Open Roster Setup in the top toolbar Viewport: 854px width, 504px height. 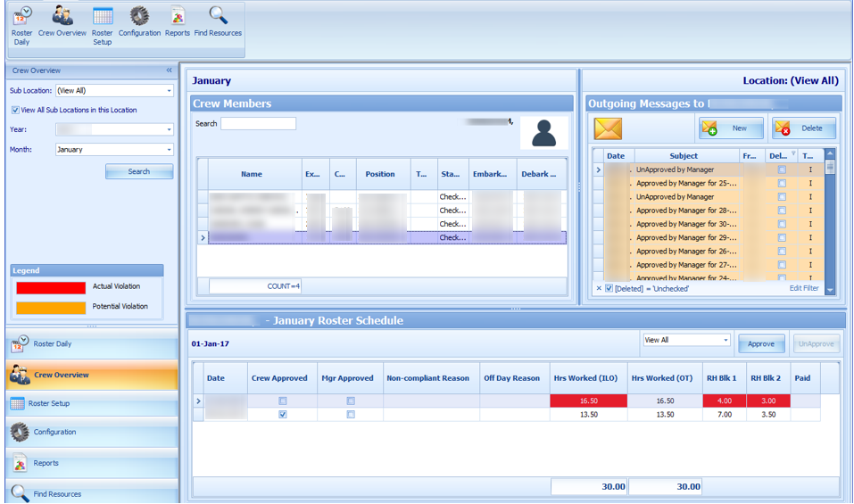(103, 24)
